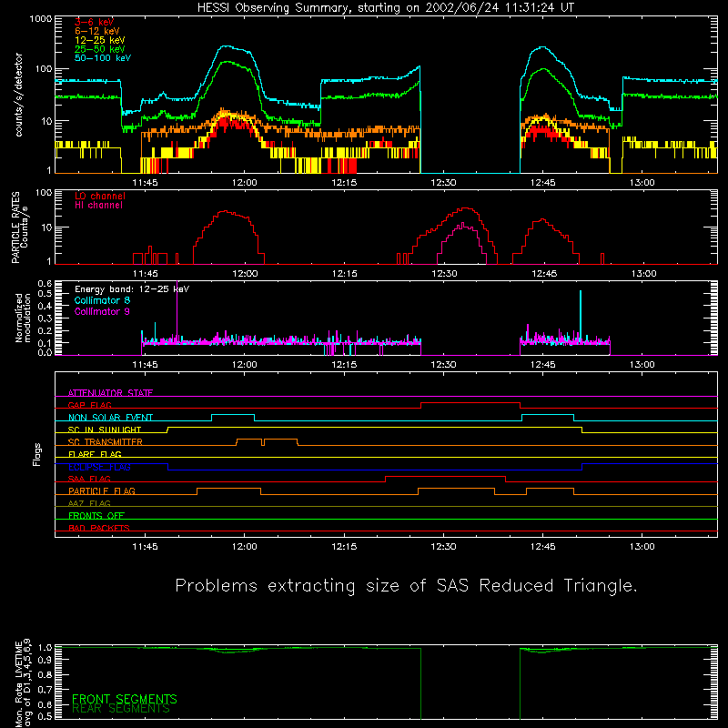
Task: Click the yellow '12-25 keV' count-rate legend label
Action: click(x=100, y=40)
